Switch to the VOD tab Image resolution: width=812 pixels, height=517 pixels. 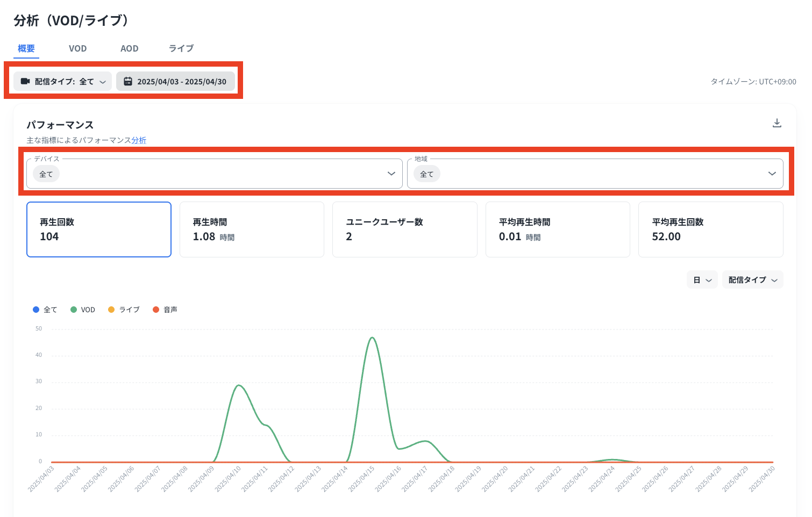tap(77, 48)
